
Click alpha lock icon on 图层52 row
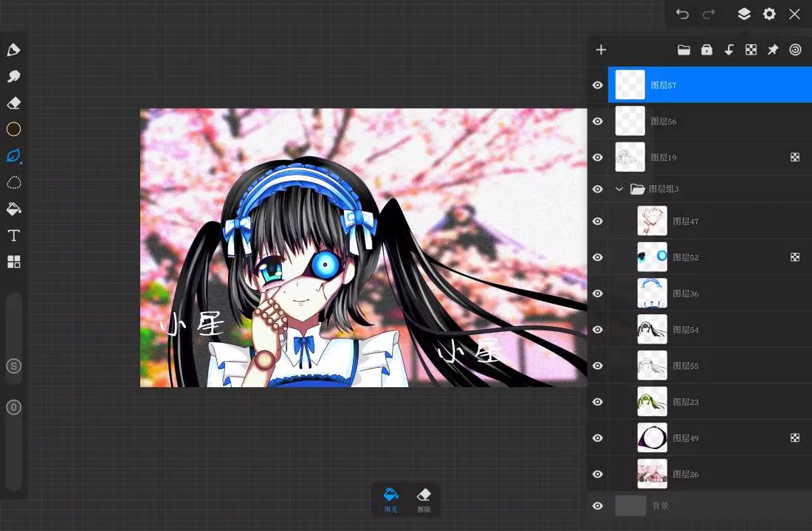pos(795,257)
